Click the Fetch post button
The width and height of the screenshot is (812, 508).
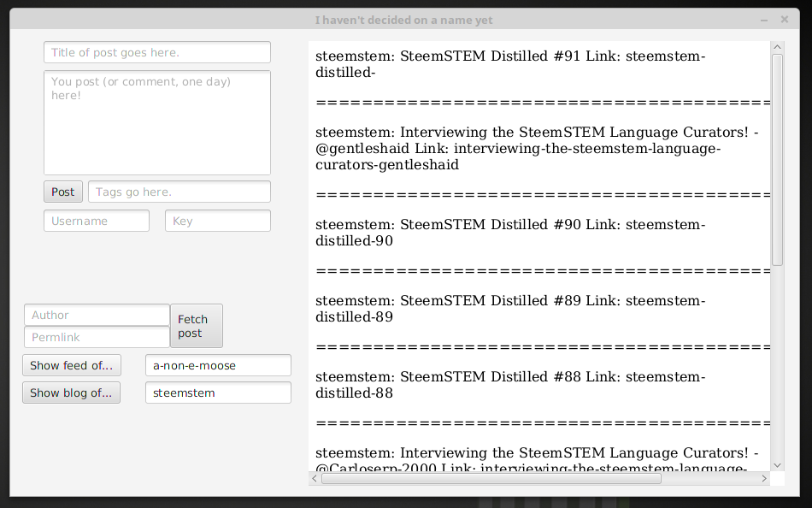(x=197, y=326)
